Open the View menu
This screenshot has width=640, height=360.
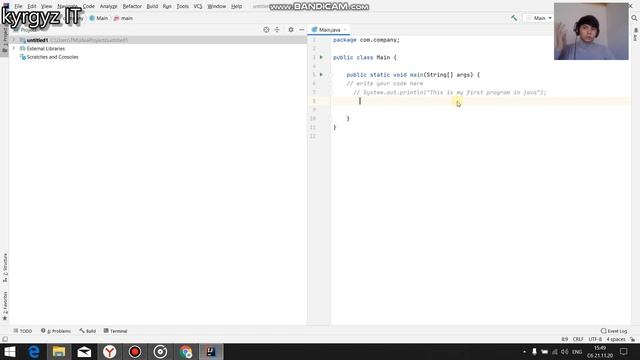[47, 6]
